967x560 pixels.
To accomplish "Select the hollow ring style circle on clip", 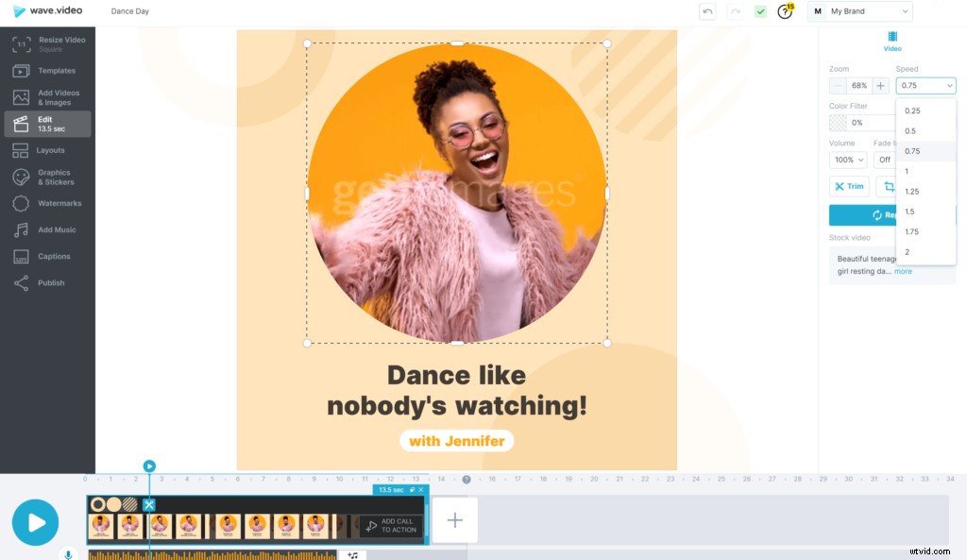I will 97,504.
